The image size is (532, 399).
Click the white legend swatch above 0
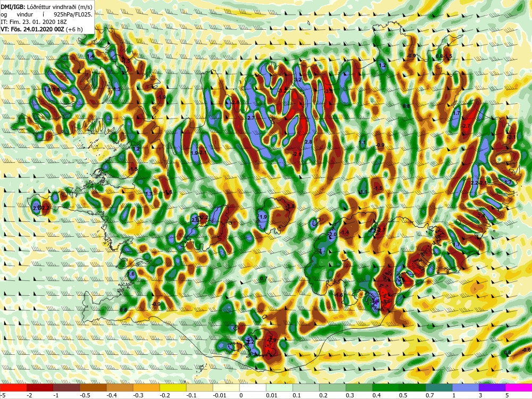point(253,387)
